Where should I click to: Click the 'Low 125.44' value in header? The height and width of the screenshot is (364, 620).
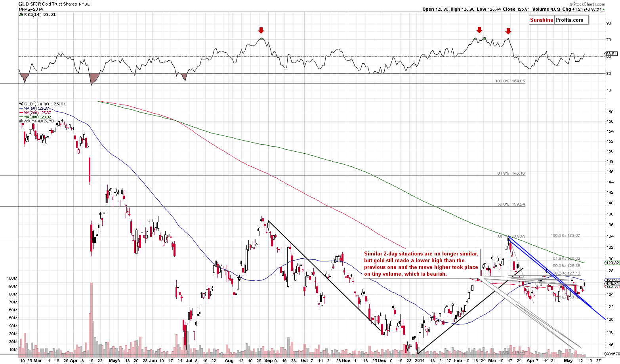tap(490, 9)
